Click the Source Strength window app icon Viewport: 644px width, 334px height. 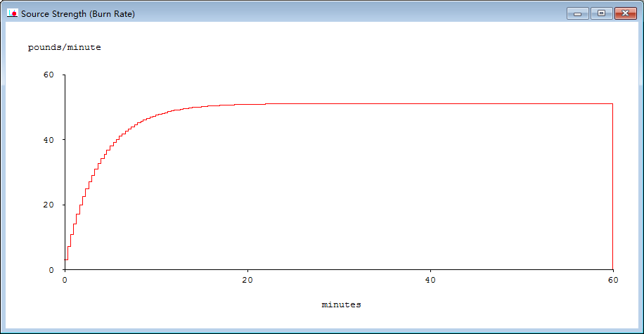click(x=13, y=13)
